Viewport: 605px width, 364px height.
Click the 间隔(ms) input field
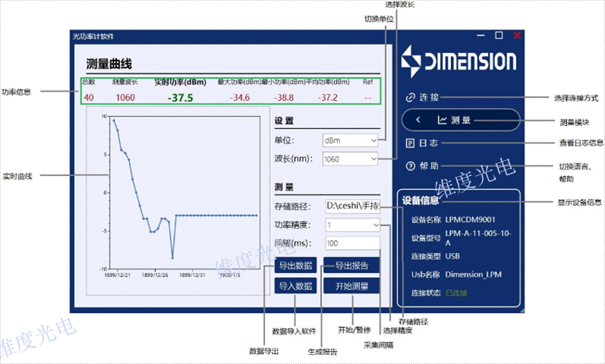pos(353,243)
